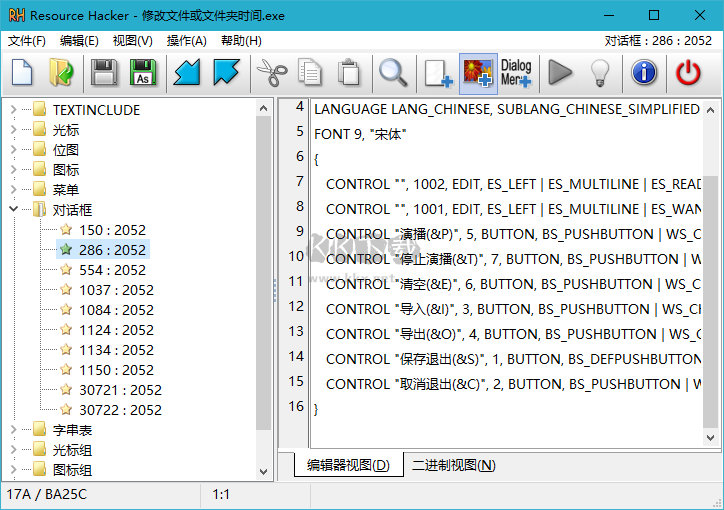
Task: Click the Save floppy disk icon
Action: point(104,73)
